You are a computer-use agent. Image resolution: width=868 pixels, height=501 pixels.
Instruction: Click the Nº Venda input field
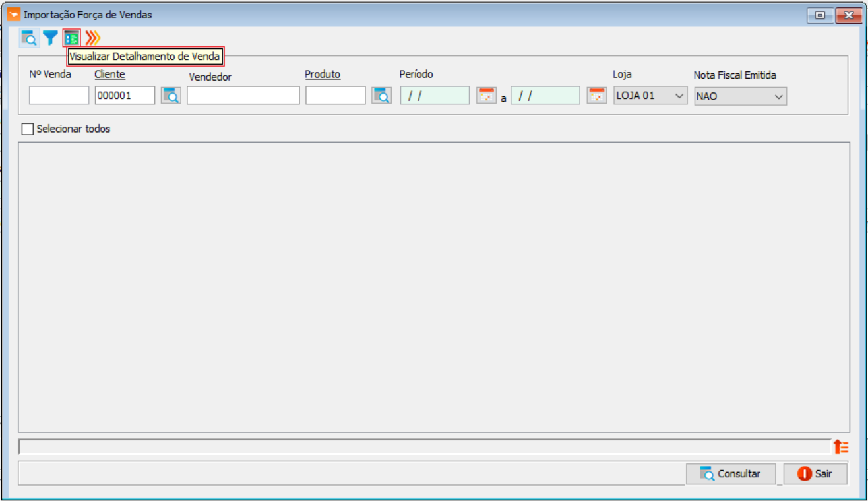59,96
